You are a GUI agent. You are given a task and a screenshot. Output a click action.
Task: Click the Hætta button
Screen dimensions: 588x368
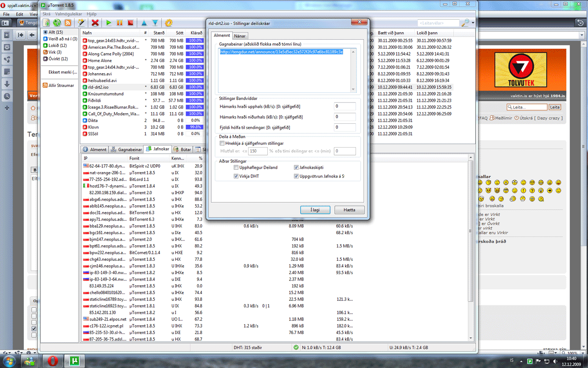(349, 210)
